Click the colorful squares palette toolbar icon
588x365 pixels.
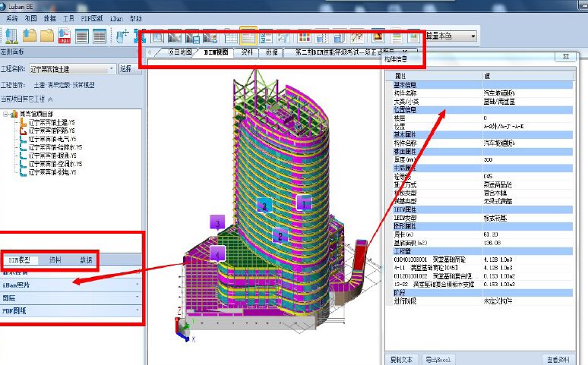pos(304,37)
